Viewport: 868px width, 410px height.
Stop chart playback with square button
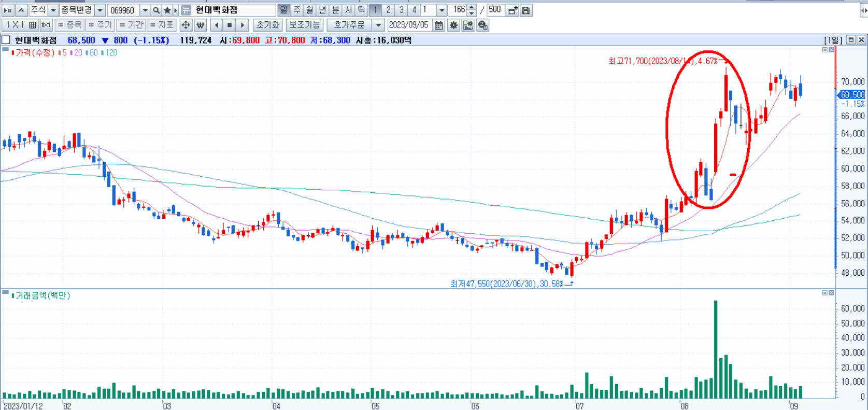point(230,25)
